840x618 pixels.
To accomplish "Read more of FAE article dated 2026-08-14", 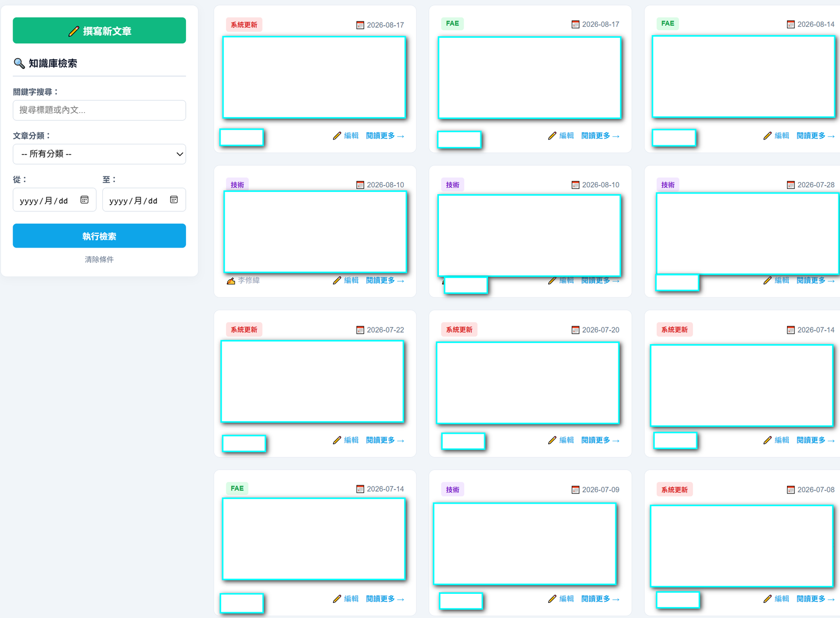I will [x=815, y=135].
